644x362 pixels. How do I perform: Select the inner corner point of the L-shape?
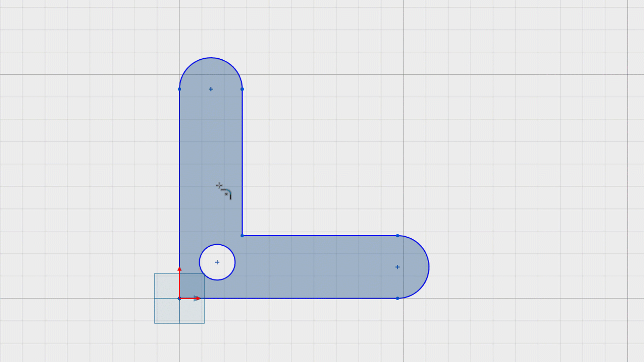[x=242, y=236]
